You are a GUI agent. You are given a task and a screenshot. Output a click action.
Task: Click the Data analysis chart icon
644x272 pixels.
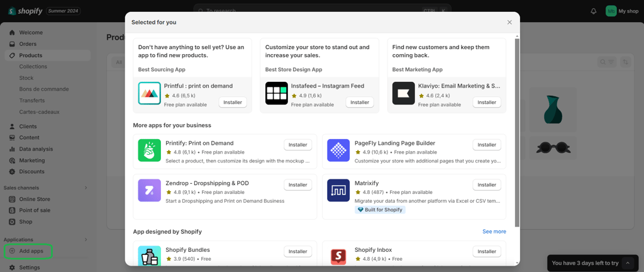click(12, 149)
